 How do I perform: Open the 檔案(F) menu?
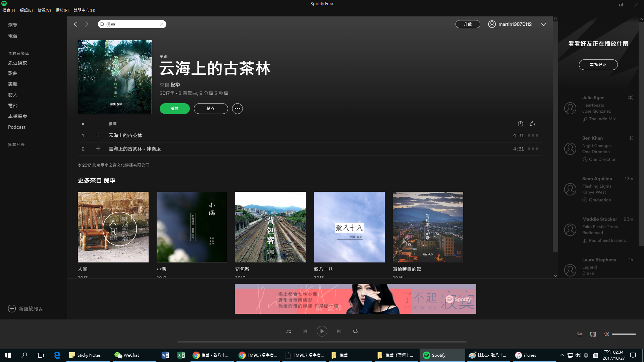9,10
